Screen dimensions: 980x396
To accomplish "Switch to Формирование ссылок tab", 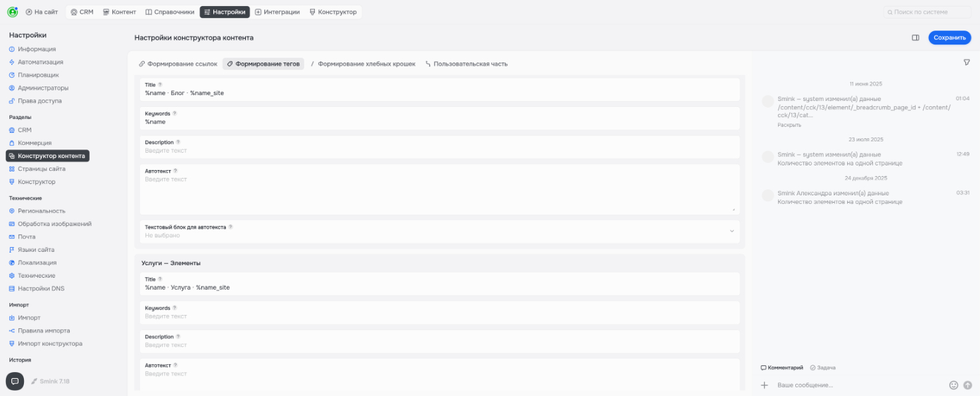I will [x=178, y=64].
